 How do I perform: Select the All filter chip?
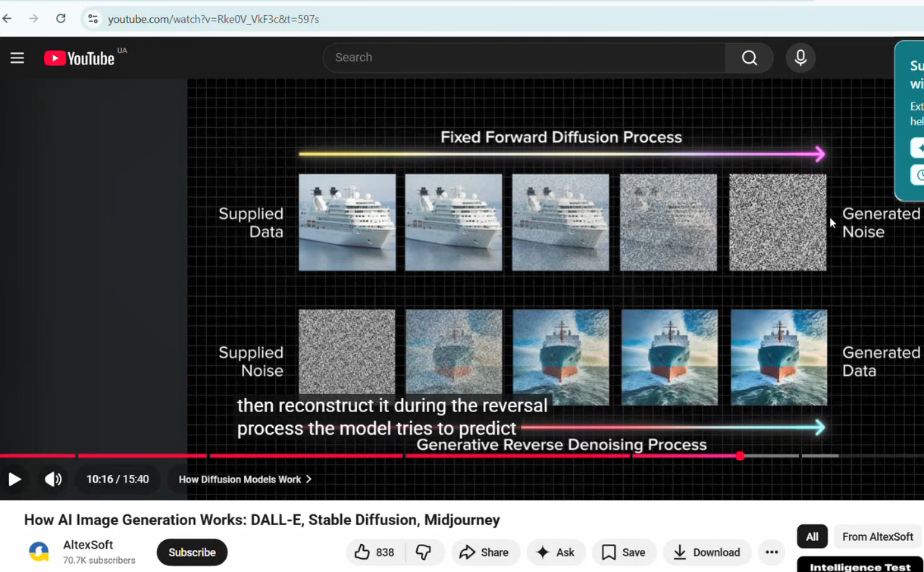812,536
